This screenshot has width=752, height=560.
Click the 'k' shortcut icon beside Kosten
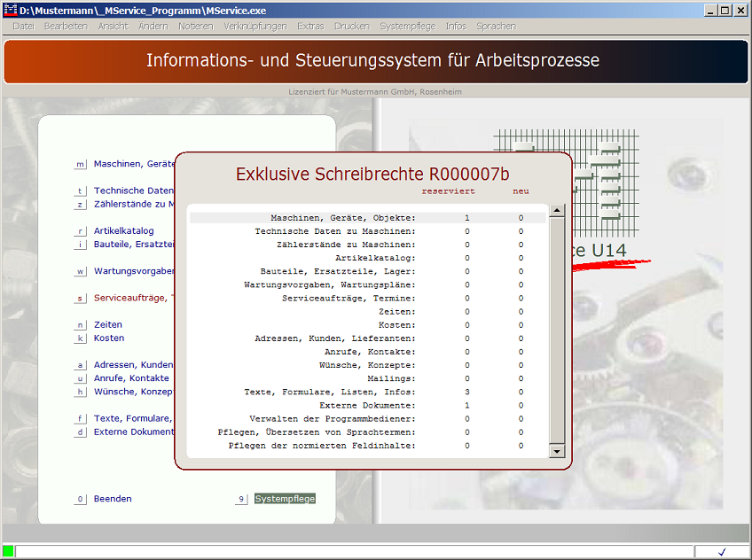click(x=80, y=338)
